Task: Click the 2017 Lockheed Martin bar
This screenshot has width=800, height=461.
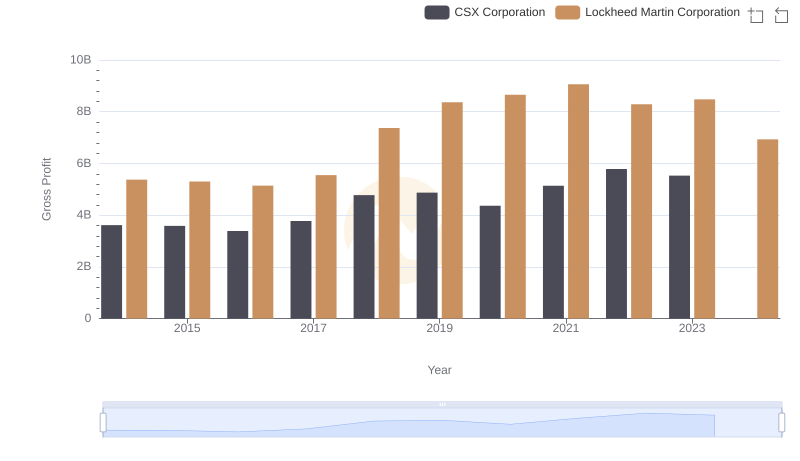Action: click(x=326, y=247)
